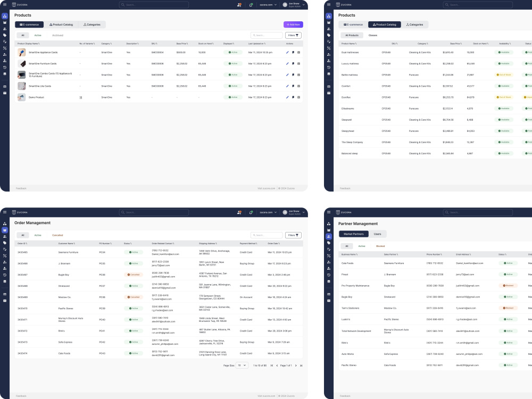The image size is (532, 399).
Task: Duplicate SmartOne Furniture Cards via copy icon
Action: point(293,64)
